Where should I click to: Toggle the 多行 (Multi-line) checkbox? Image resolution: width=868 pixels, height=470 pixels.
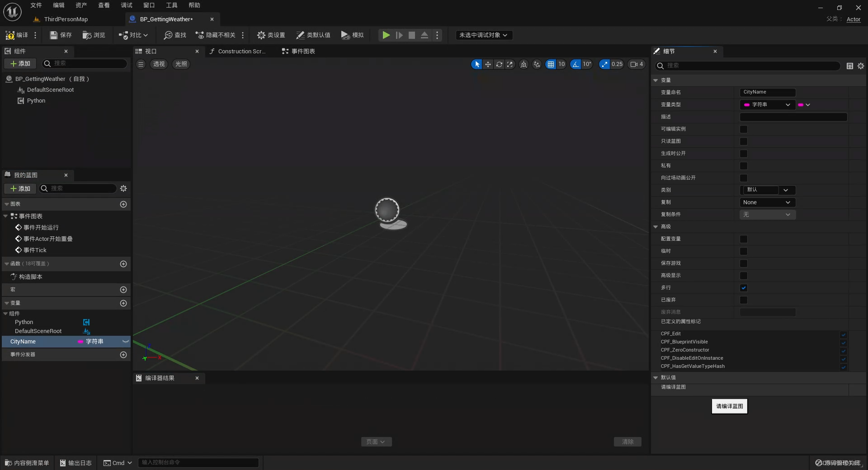coord(744,288)
